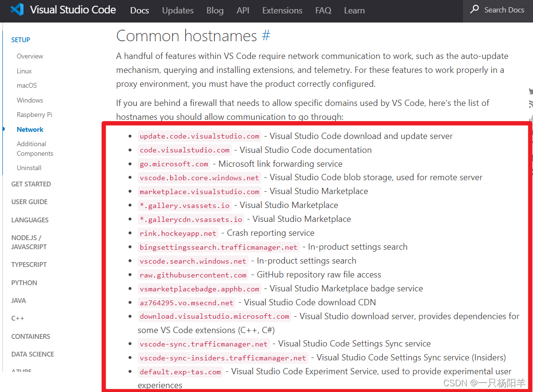533x392 pixels.
Task: Expand the USER GUIDE section
Action: [x=29, y=202]
